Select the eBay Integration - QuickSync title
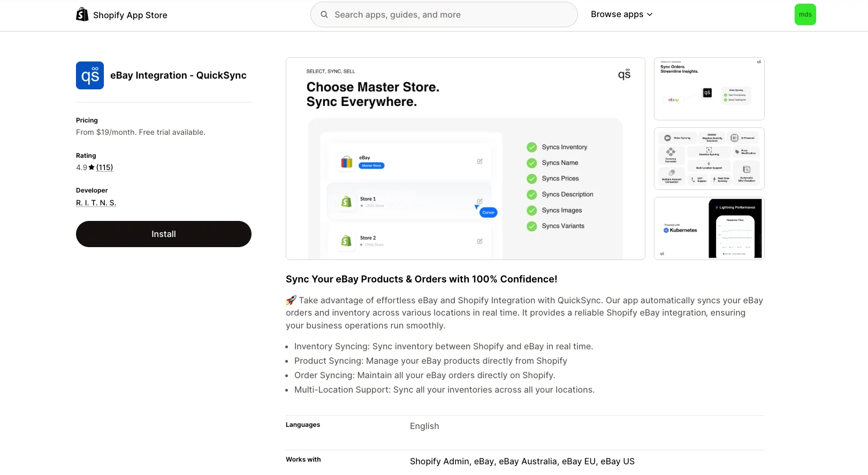 click(178, 75)
